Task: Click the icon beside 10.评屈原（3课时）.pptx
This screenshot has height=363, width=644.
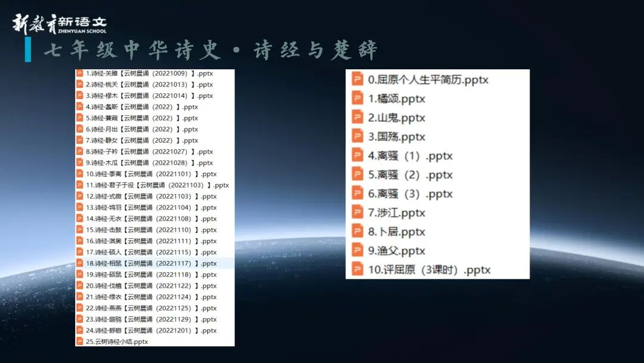Action: (358, 270)
